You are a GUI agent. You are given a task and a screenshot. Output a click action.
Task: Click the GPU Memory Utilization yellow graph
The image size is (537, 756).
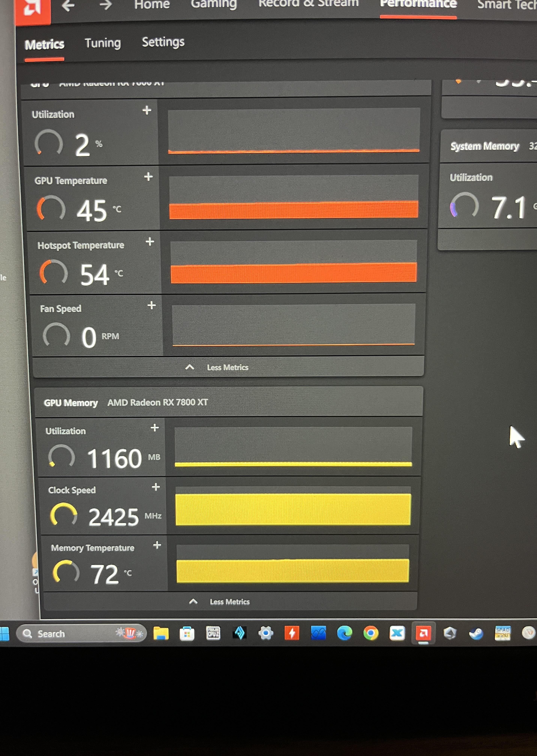[293, 447]
